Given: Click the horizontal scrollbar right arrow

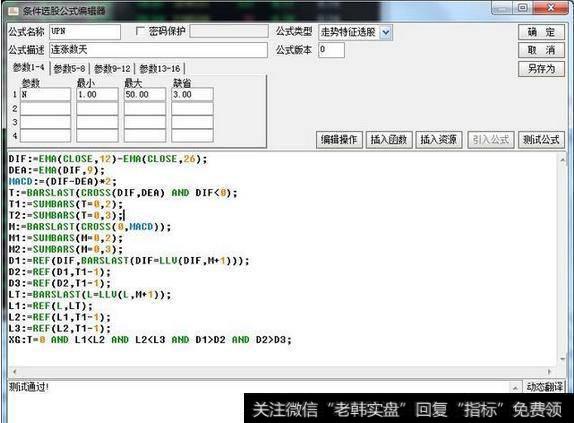Looking at the screenshot, I should pos(549,371).
